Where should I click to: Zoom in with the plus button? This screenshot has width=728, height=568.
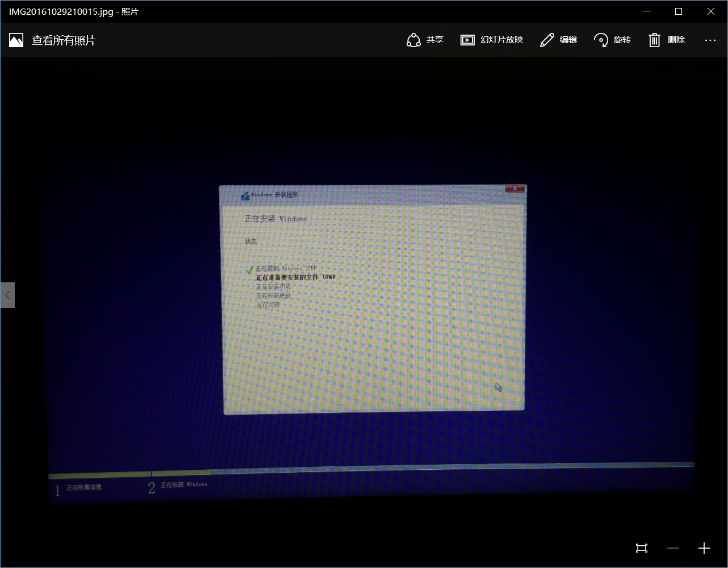704,548
